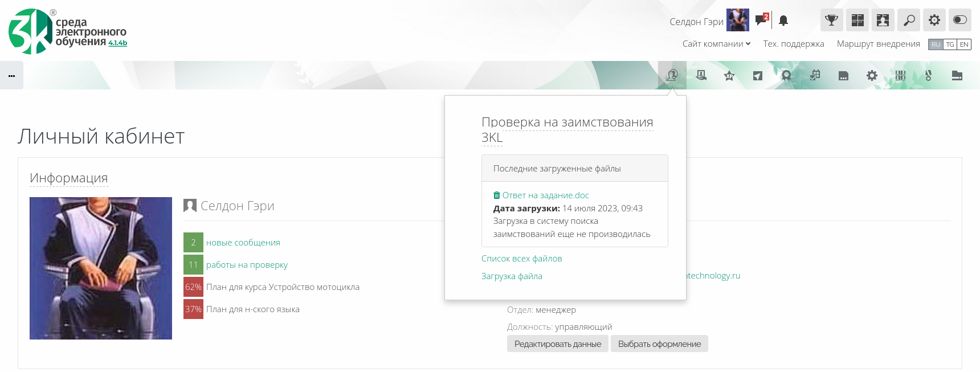Open the notifications bell
980x372 pixels.
[783, 21]
